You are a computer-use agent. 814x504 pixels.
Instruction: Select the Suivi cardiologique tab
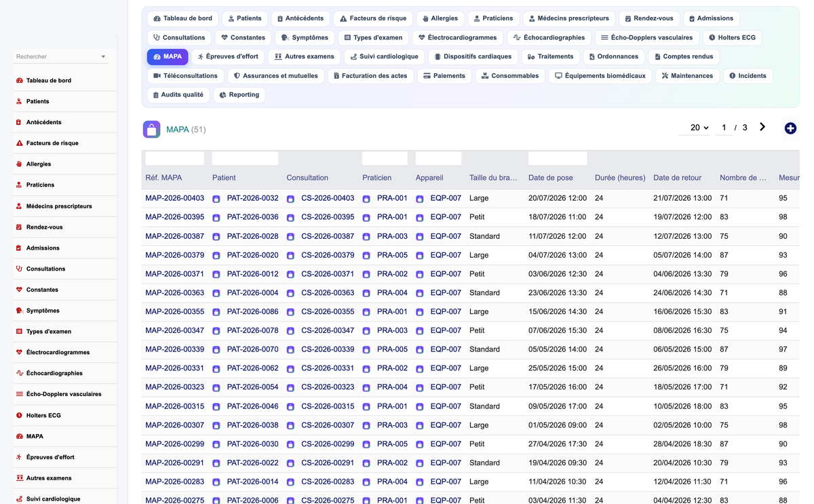click(384, 57)
